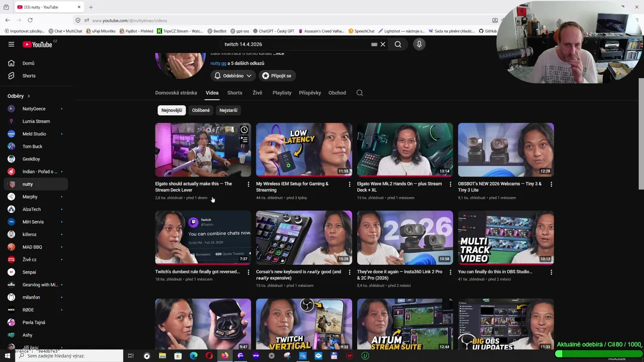Screen dimensions: 644x362
Task: Click the address bar URL
Action: [129, 21]
